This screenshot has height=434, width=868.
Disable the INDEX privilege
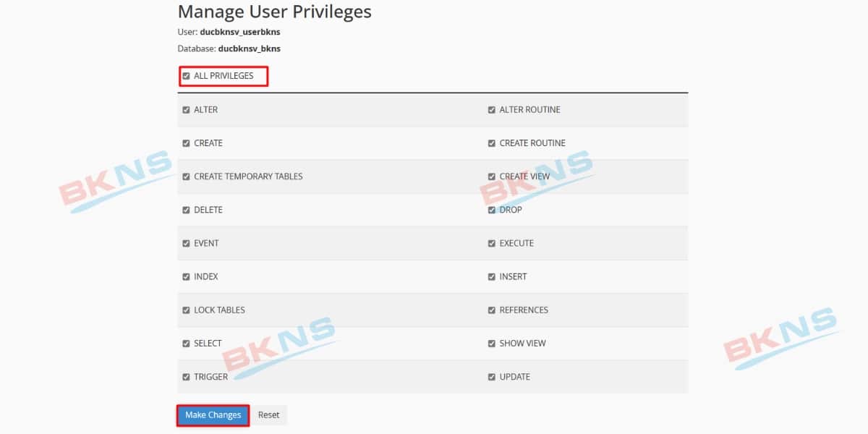coord(186,276)
